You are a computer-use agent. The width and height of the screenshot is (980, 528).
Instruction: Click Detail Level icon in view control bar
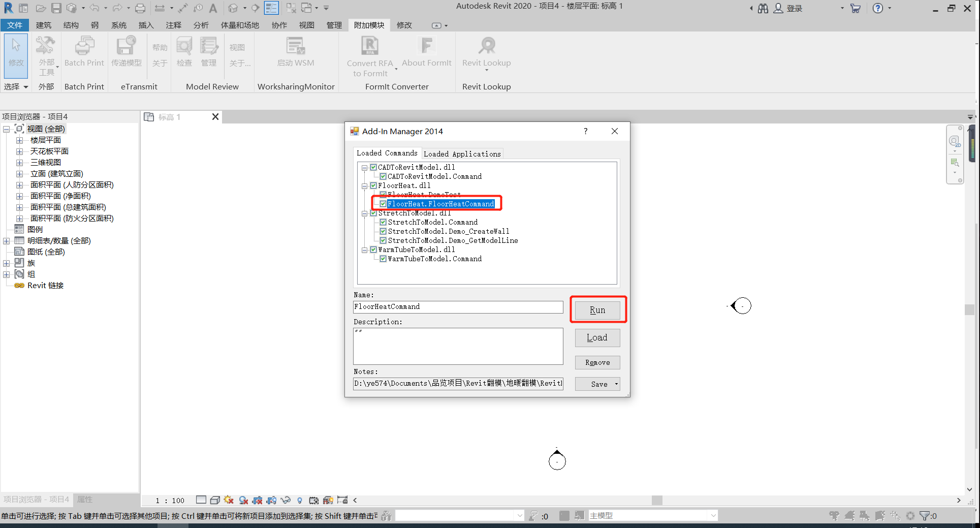(x=201, y=500)
